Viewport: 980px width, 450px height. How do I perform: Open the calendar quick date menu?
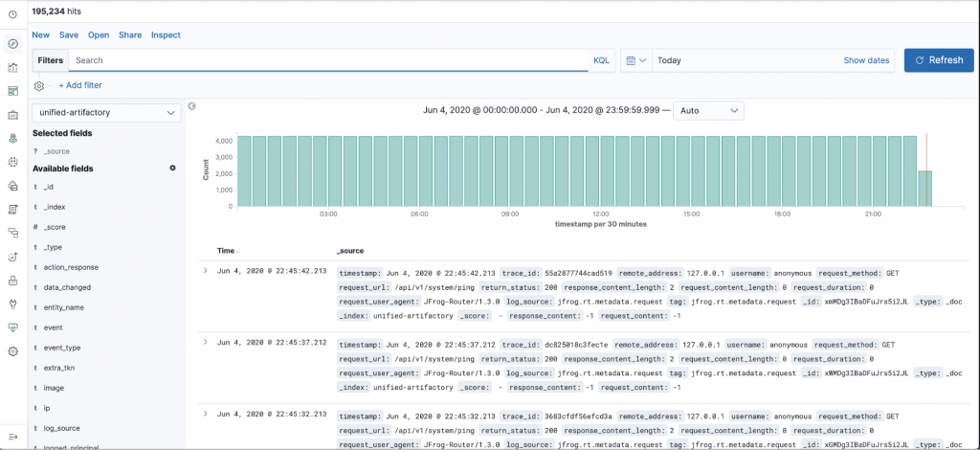click(x=635, y=60)
